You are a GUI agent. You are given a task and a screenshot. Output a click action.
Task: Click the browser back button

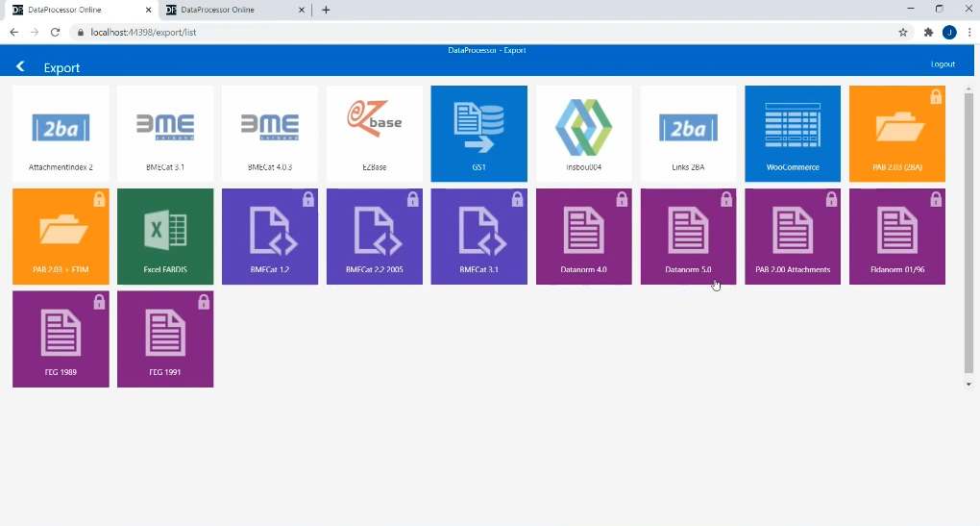click(13, 32)
